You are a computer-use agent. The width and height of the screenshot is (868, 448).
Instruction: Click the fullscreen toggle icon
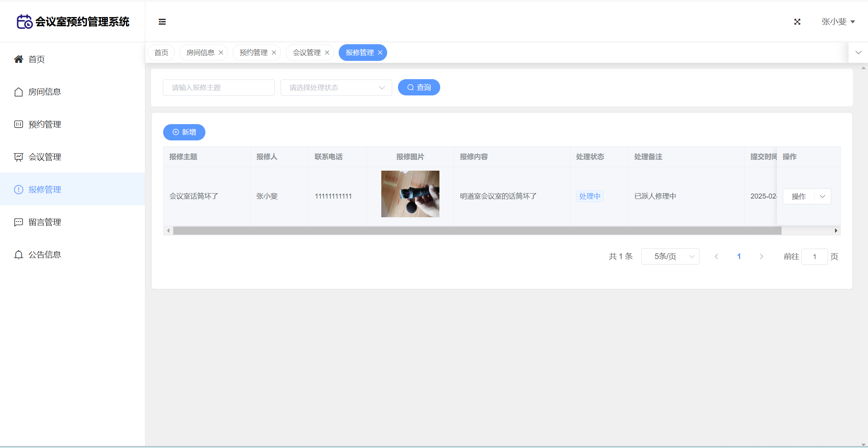(797, 22)
